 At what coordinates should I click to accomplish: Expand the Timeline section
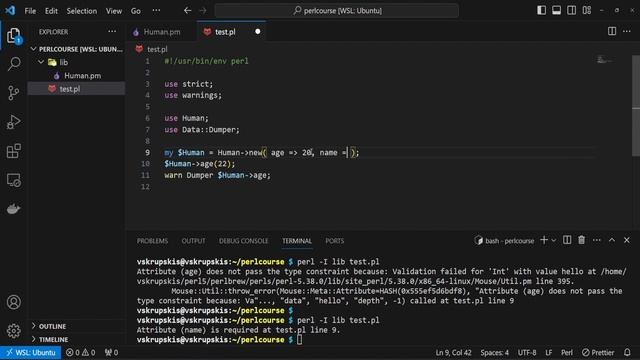point(76,339)
